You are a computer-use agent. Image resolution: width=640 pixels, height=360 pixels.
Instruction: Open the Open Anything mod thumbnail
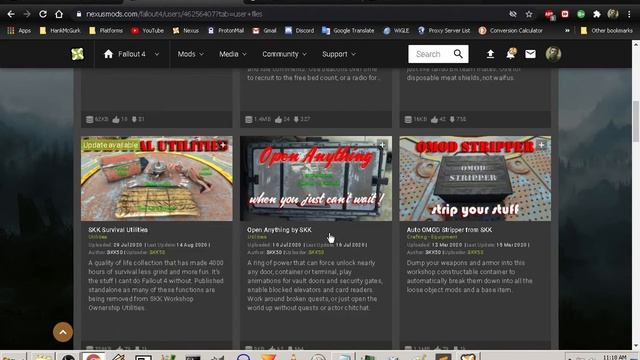(x=316, y=178)
